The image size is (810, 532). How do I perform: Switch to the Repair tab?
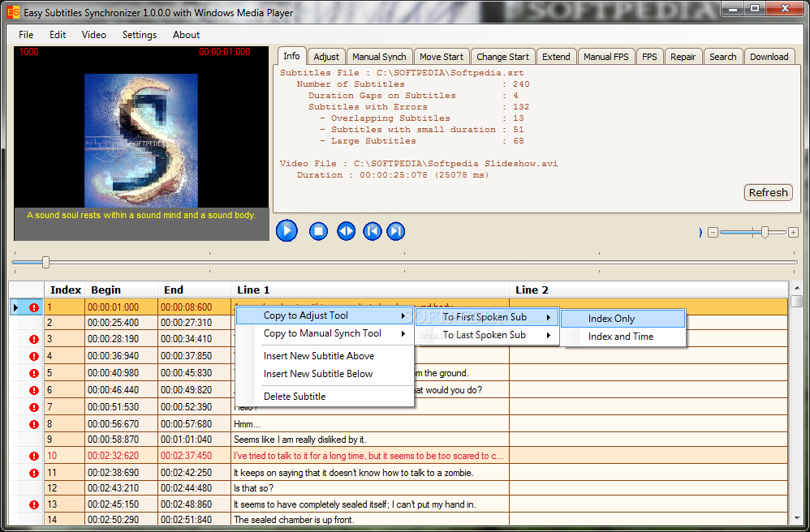[x=683, y=57]
